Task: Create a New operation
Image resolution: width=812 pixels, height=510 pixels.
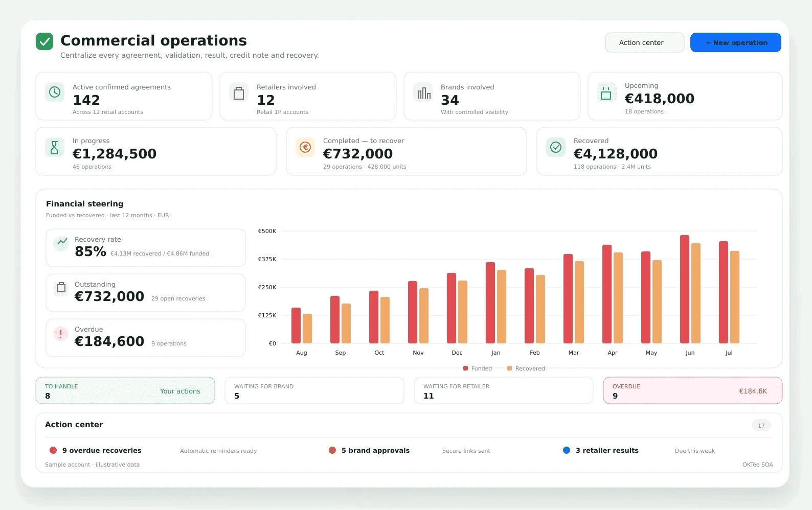Action: (735, 42)
